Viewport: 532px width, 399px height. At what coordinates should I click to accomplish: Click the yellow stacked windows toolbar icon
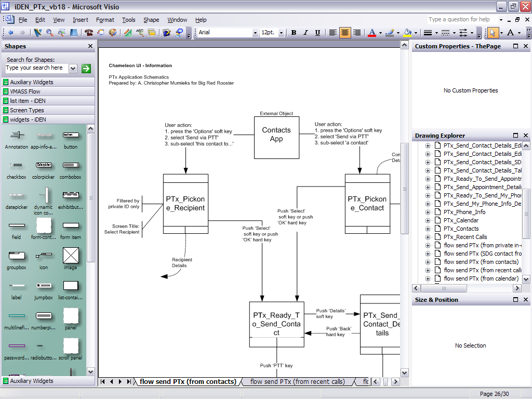[x=152, y=33]
